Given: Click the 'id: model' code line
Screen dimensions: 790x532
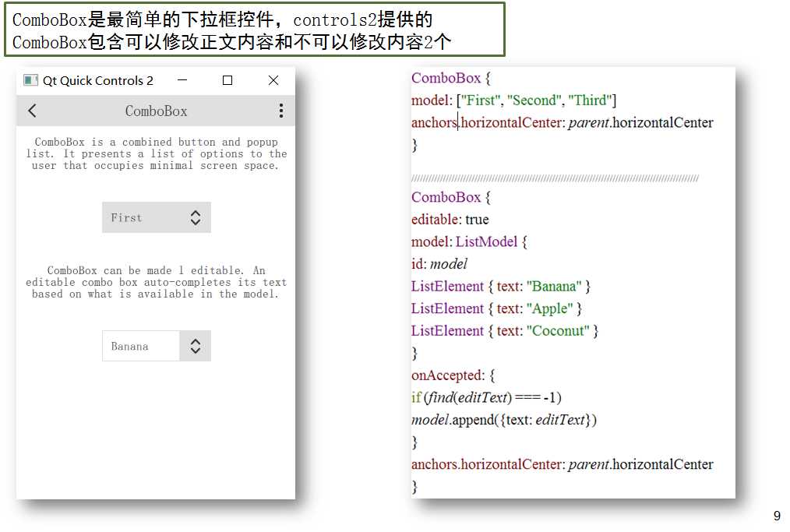Looking at the screenshot, I should tap(439, 264).
